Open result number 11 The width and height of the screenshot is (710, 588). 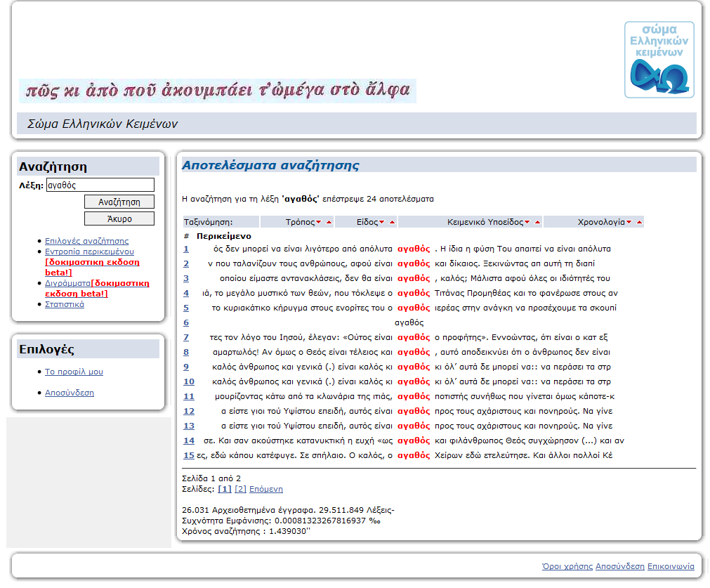click(x=189, y=396)
